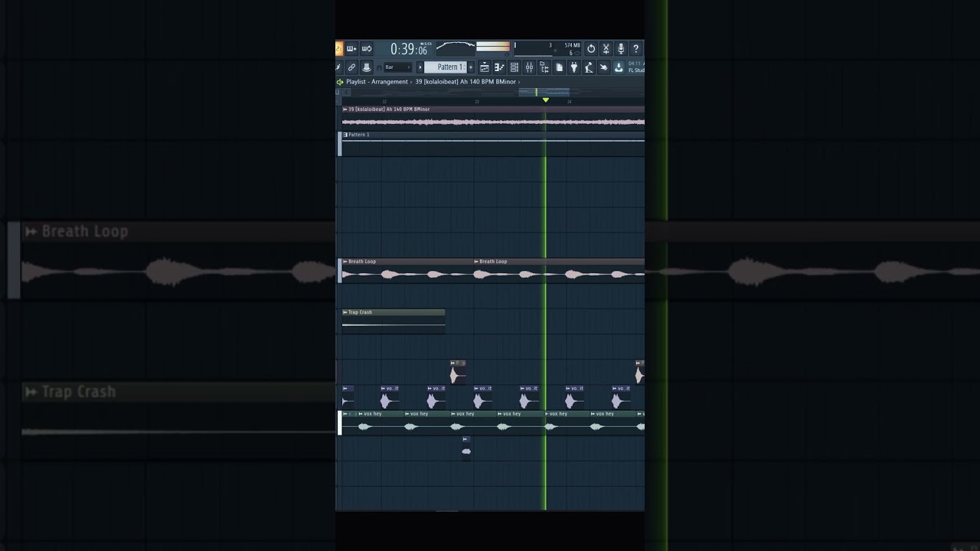The height and width of the screenshot is (551, 980).
Task: Select the small clip below vox hey row
Action: 466,448
